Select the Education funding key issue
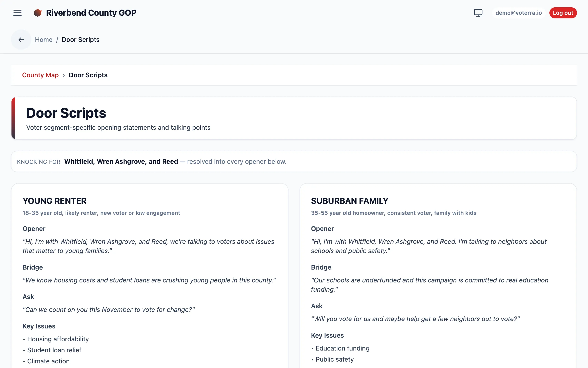Viewport: 588px width, 368px height. (x=342, y=348)
